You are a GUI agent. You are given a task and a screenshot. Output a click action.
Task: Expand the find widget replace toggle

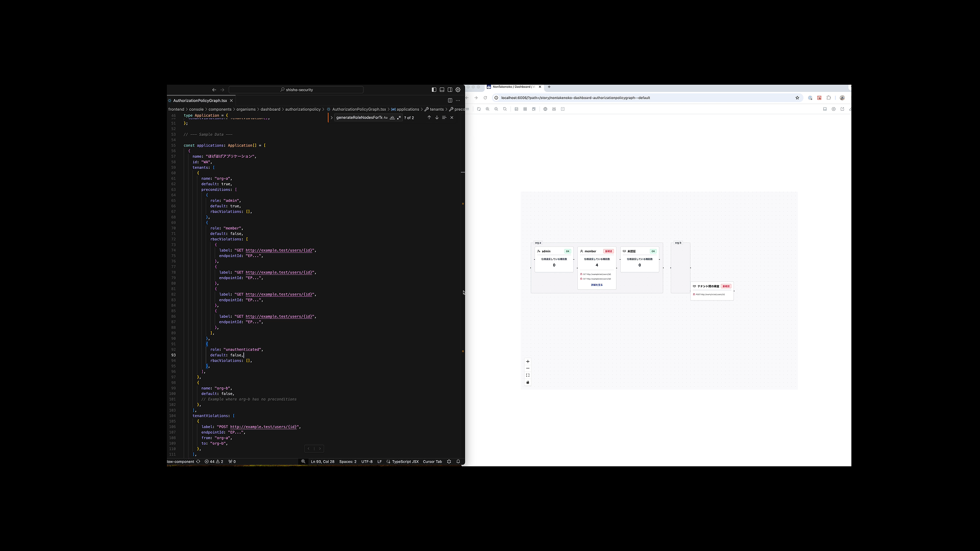pos(331,118)
